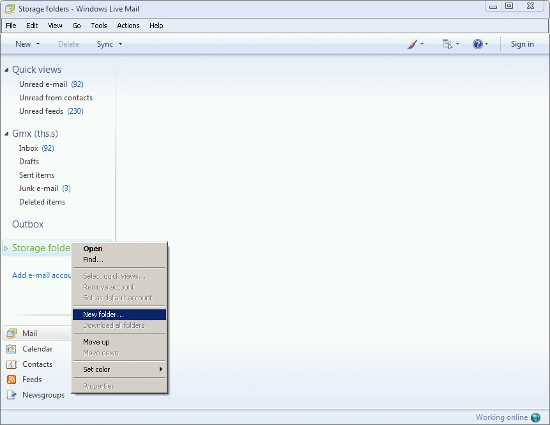Open Feeds via the orange RSS icon
Viewport: 550px width, 425px height.
11,379
